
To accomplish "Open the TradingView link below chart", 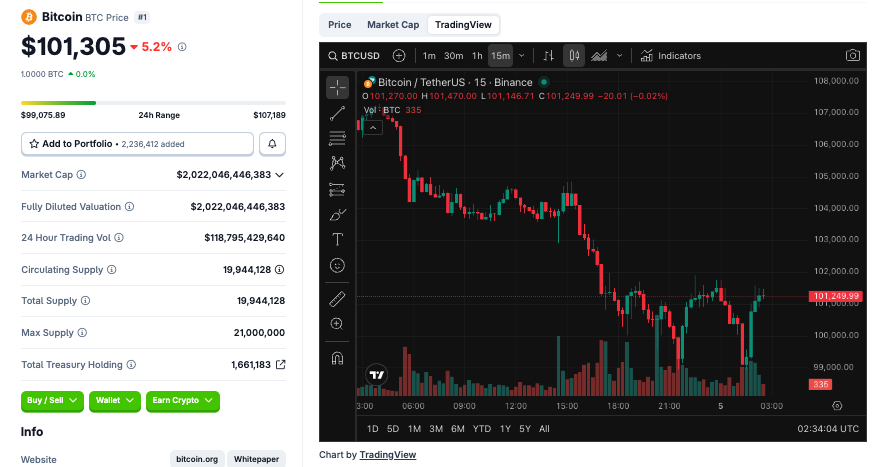I will click(387, 455).
